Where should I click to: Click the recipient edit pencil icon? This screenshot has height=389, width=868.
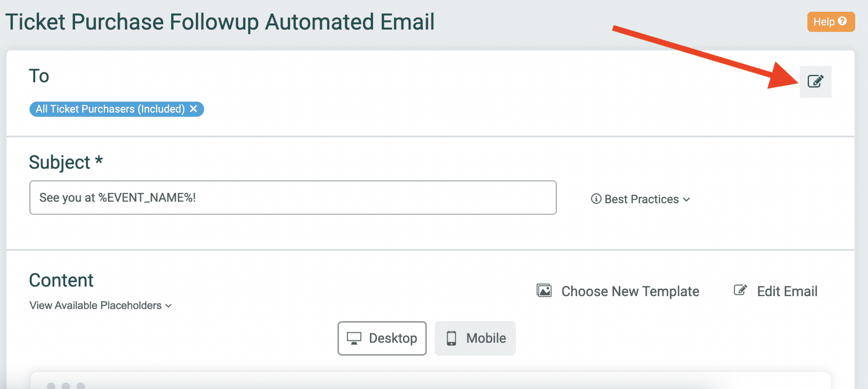tap(815, 81)
